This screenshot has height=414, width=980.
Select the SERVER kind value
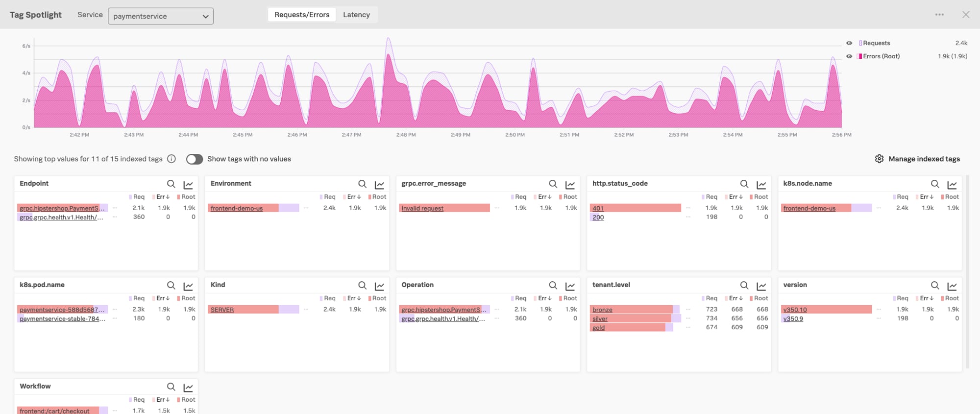pos(222,310)
